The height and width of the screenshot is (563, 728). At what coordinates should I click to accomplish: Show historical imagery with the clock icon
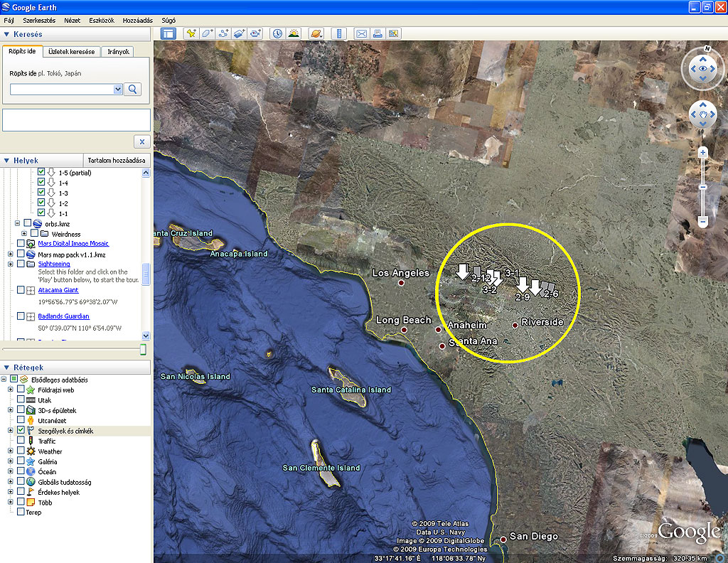[x=277, y=33]
